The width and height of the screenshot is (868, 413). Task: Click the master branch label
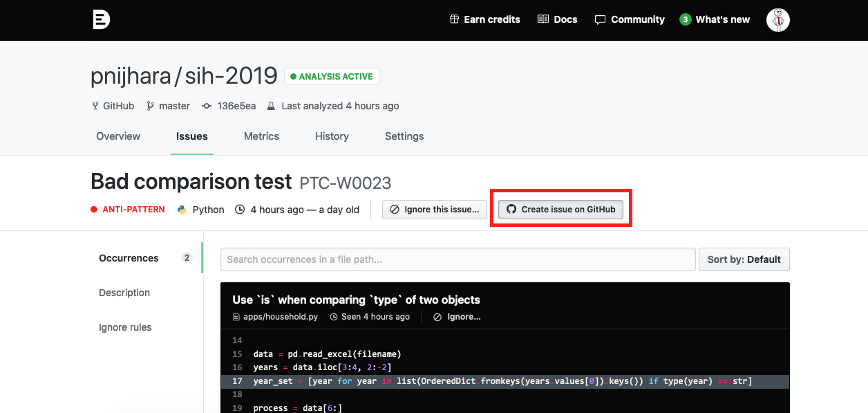(168, 106)
